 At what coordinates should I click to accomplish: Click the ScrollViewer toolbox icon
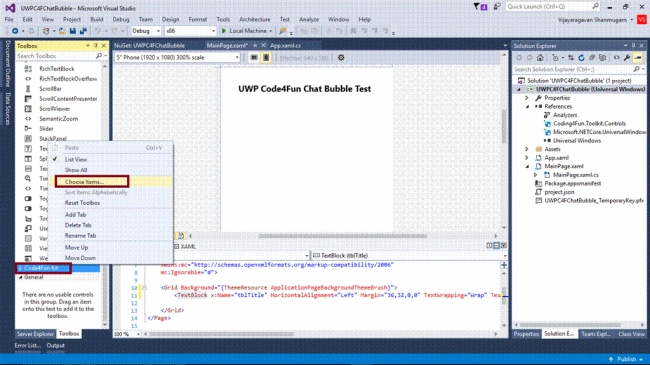coord(28,109)
